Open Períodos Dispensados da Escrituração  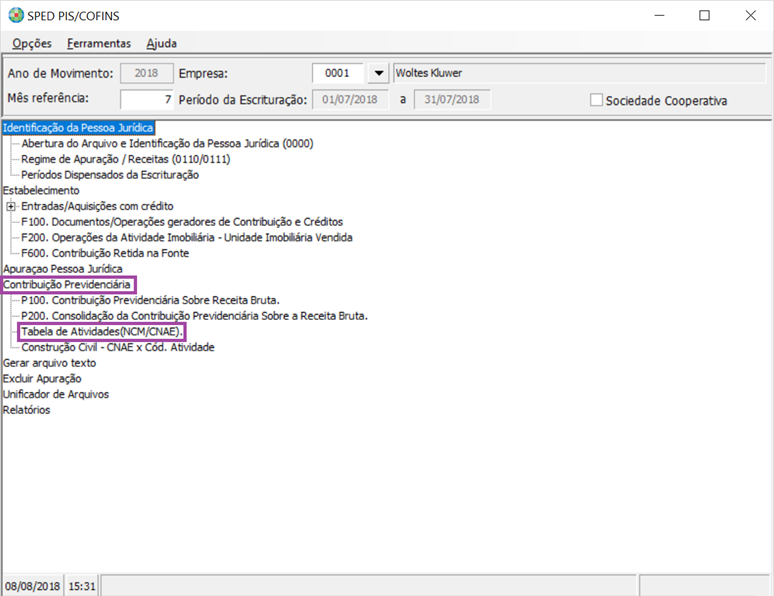tap(110, 175)
